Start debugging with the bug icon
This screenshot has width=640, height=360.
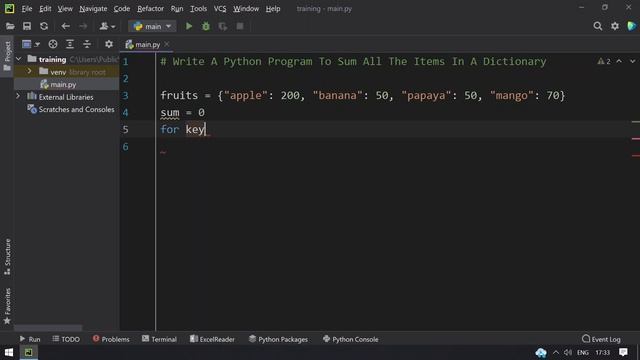click(206, 27)
